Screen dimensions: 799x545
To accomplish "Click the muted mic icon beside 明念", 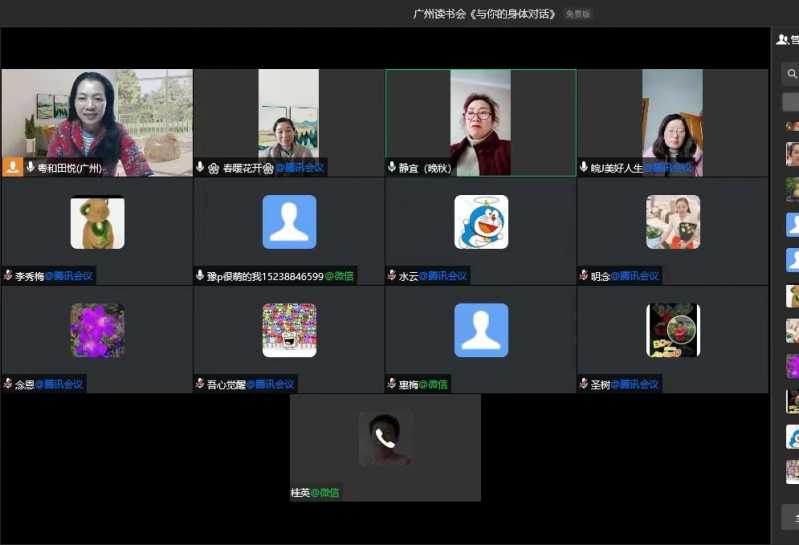I will click(583, 275).
